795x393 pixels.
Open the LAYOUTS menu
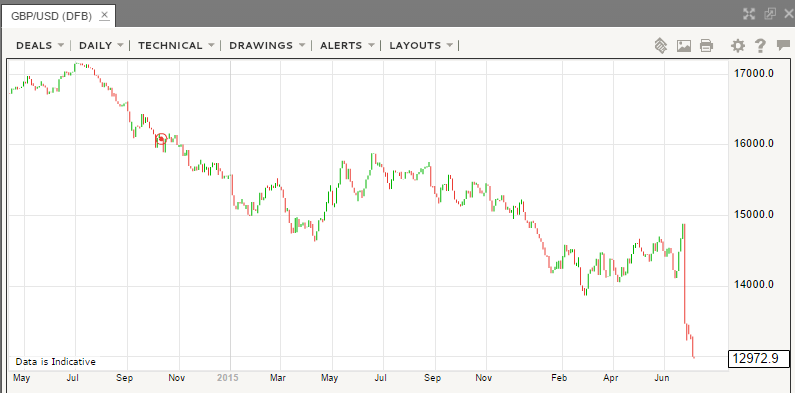pos(421,46)
